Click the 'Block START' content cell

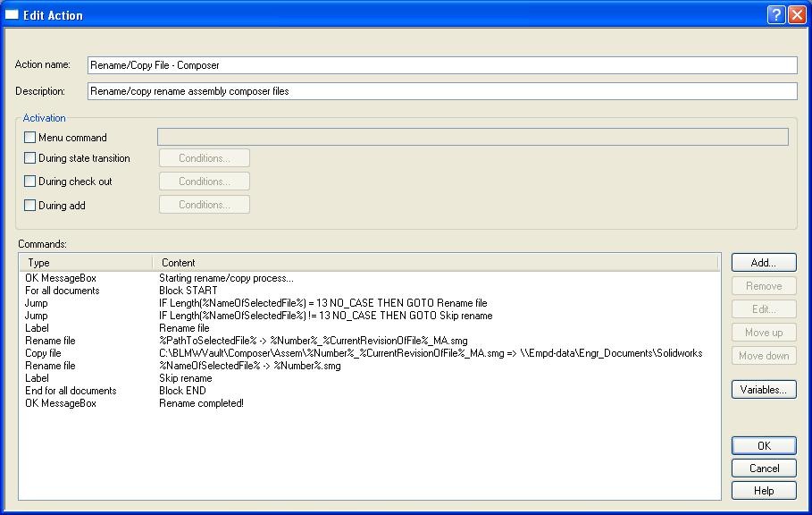click(x=188, y=291)
